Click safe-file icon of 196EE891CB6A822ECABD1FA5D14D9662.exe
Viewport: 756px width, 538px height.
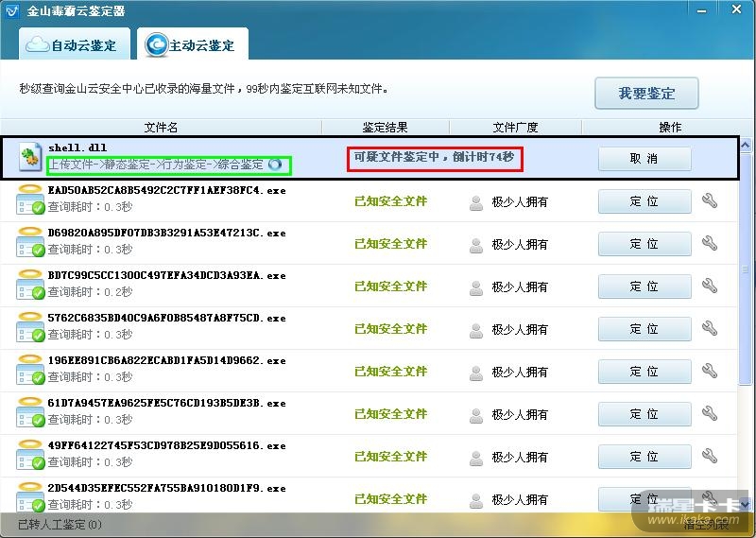[x=30, y=369]
